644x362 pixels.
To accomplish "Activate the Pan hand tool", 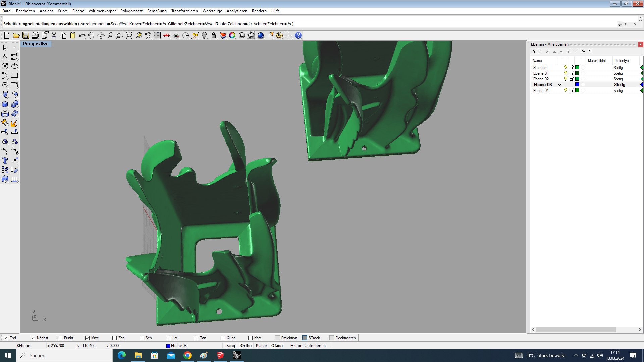I will pyautogui.click(x=91, y=35).
